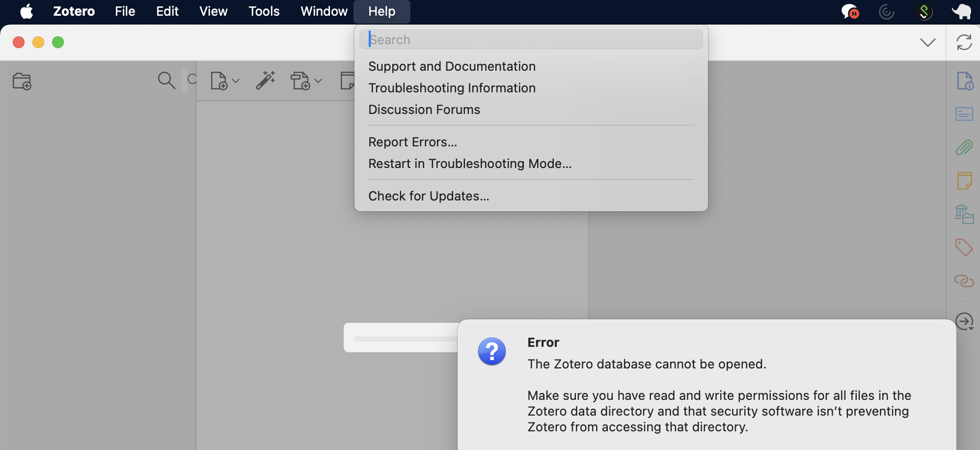980x450 pixels.
Task: Click the loading progress bar
Action: click(406, 338)
